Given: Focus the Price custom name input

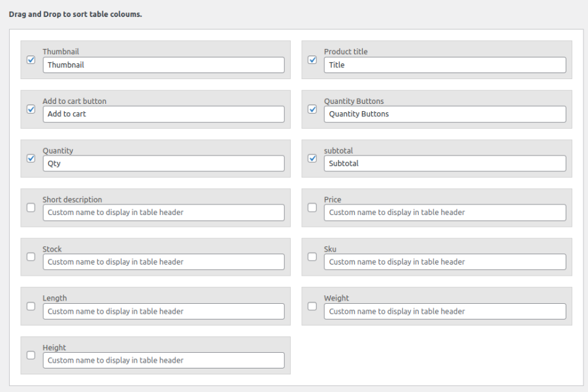Looking at the screenshot, I should [x=444, y=212].
